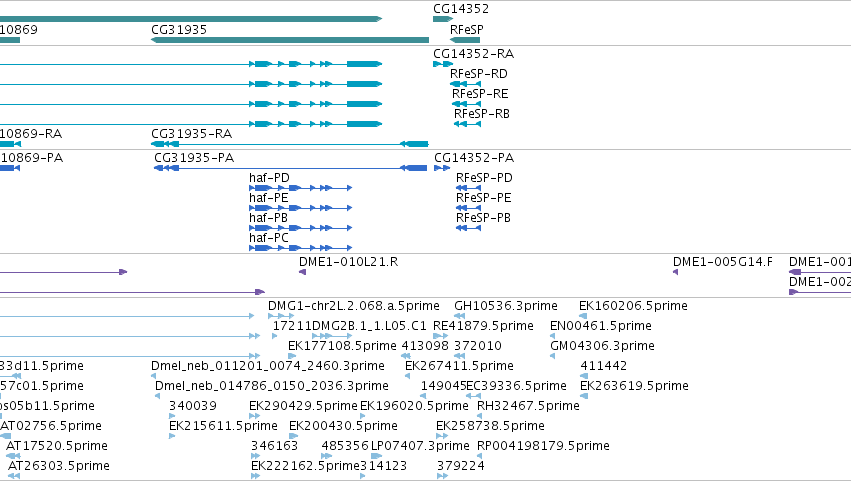The image size is (851, 481).
Task: Select the haf-PD protein glyph
Action: click(301, 188)
